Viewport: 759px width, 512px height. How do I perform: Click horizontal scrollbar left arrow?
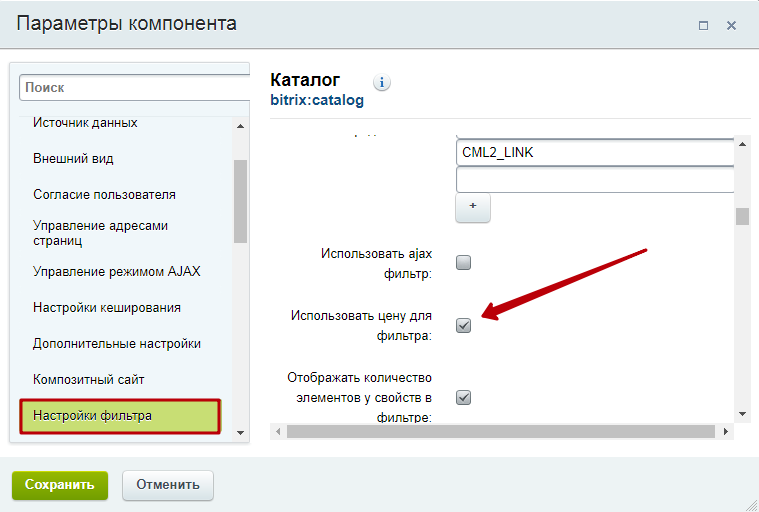click(x=278, y=431)
